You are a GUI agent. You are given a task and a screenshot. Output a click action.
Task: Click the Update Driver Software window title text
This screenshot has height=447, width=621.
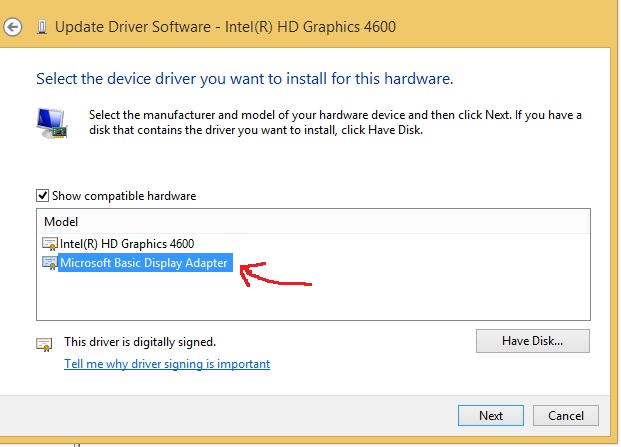coord(225,27)
